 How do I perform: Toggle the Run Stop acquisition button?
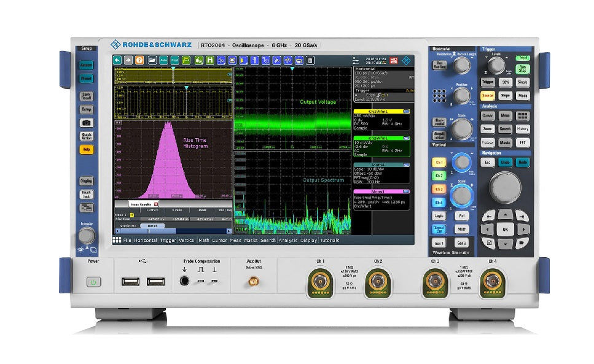point(523,69)
